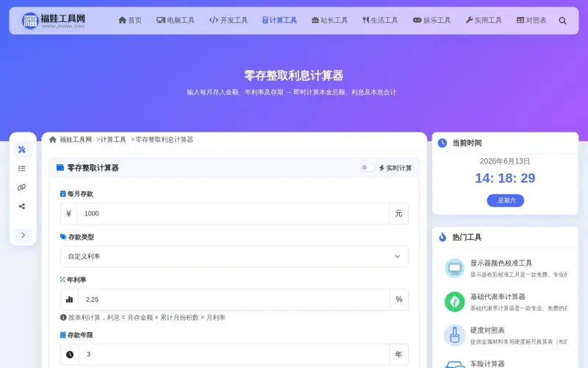Open the 对照表 menu item

click(x=531, y=21)
